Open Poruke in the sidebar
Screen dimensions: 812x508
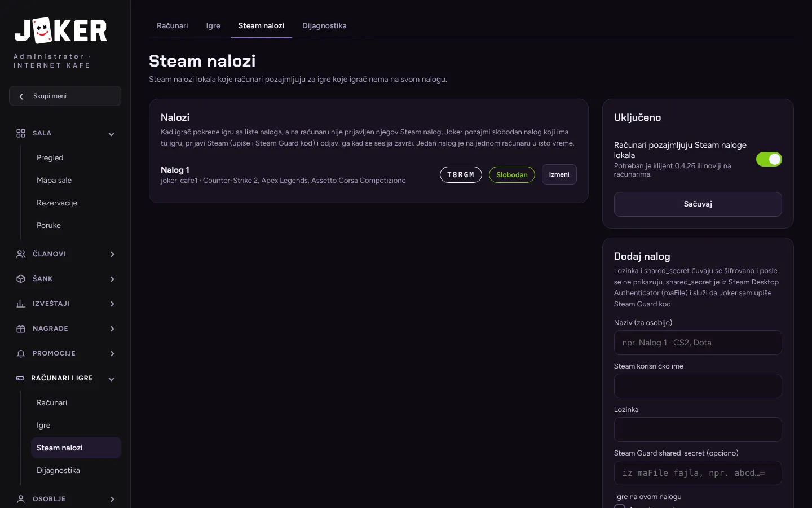76,225
